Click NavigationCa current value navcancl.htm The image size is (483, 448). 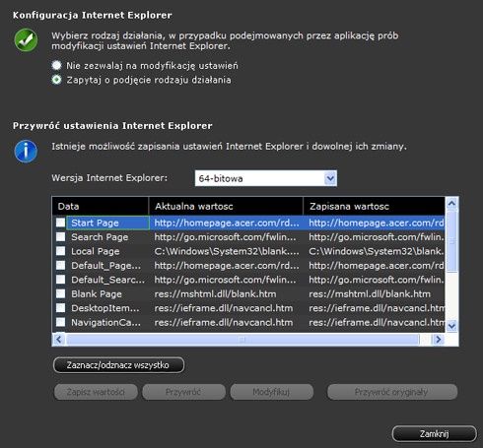pyautogui.click(x=224, y=323)
